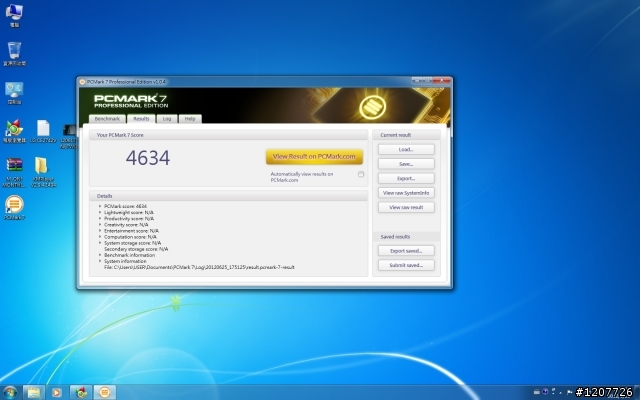Expand the System storage score row
This screenshot has height=400, width=640.
[x=100, y=242]
